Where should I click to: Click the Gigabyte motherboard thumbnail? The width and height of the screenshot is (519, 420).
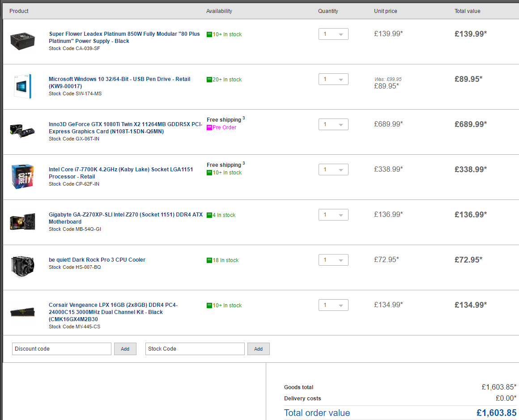click(x=22, y=222)
